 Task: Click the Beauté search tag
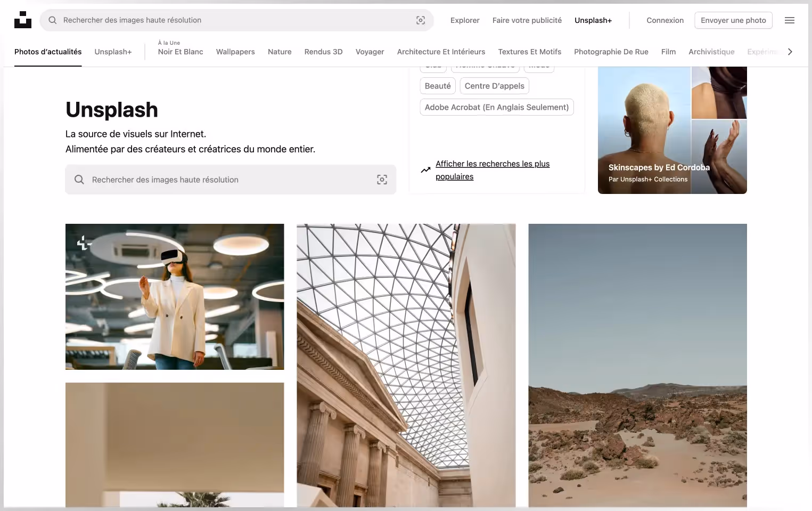[438, 86]
